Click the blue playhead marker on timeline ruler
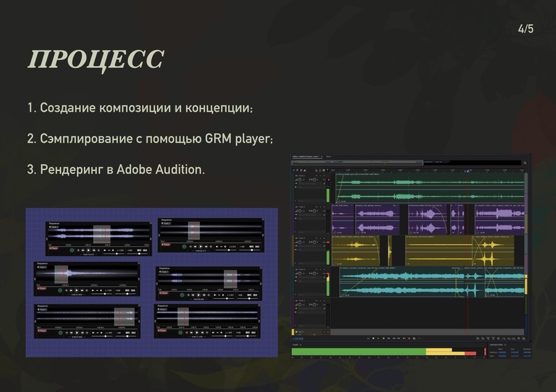Image resolution: width=556 pixels, height=392 pixels. click(x=467, y=171)
